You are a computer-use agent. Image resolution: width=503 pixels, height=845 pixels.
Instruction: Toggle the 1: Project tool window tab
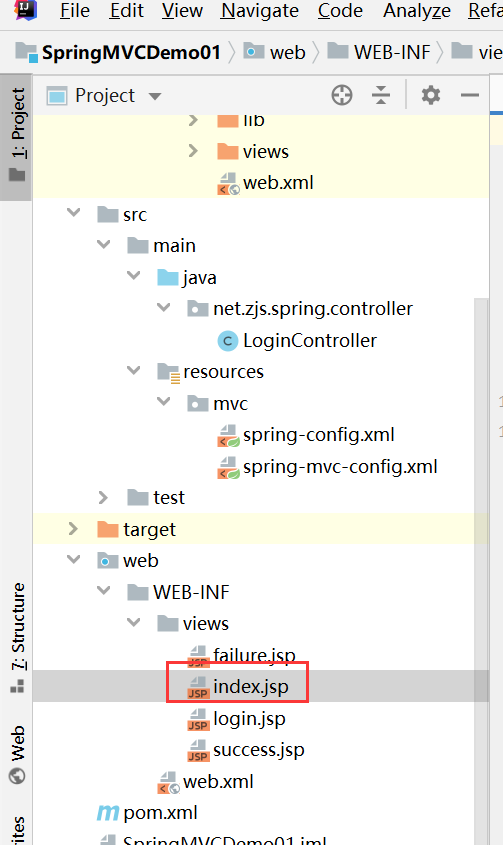coord(17,137)
